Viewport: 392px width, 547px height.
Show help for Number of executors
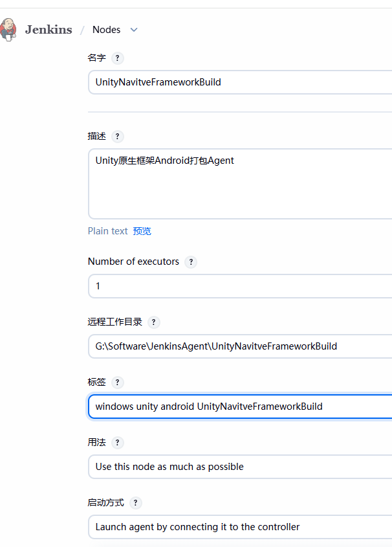(191, 262)
